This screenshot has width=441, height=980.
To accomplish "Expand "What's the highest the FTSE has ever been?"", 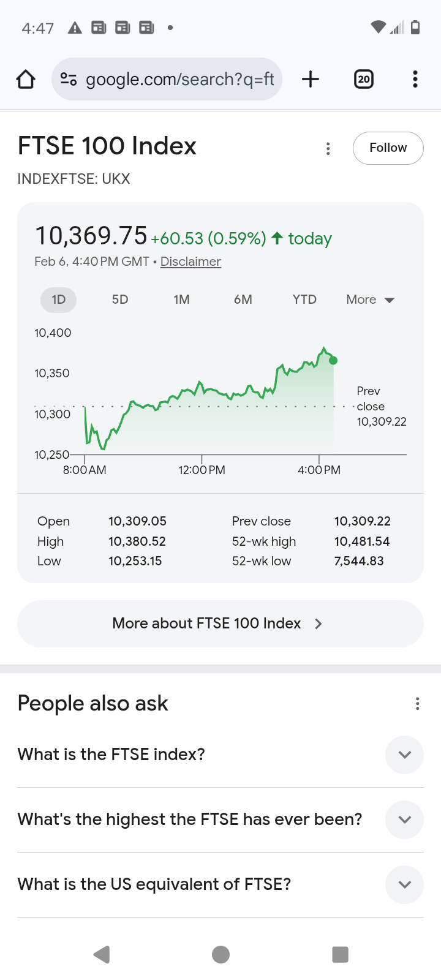I will pos(404,820).
